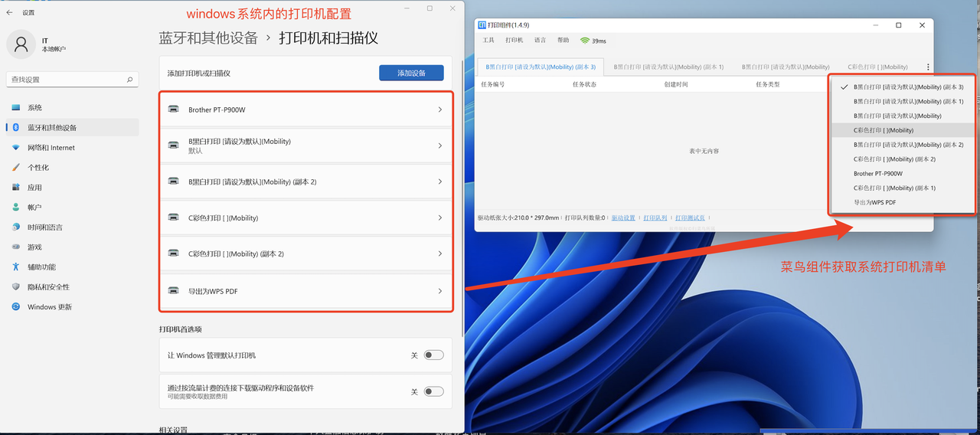The image size is (980, 435).
Task: Expand default B黑白打印 (Mobility) chevron
Action: [440, 146]
